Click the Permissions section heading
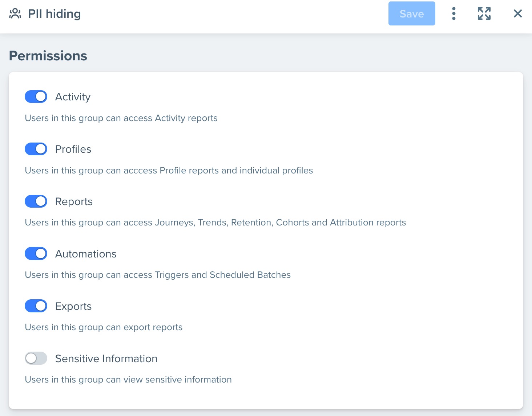The width and height of the screenshot is (532, 416). point(48,56)
